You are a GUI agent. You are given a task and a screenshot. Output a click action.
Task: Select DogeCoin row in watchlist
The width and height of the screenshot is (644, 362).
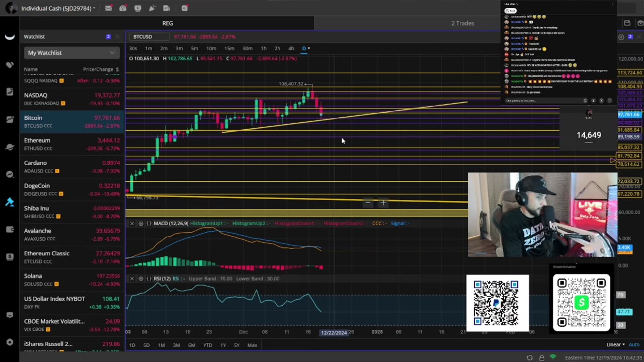pyautogui.click(x=72, y=190)
